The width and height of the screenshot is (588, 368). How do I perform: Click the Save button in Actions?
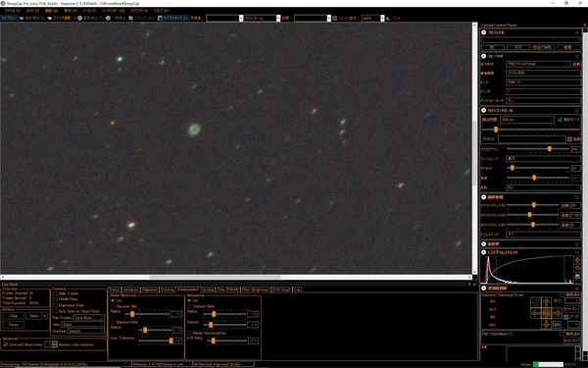[33, 316]
